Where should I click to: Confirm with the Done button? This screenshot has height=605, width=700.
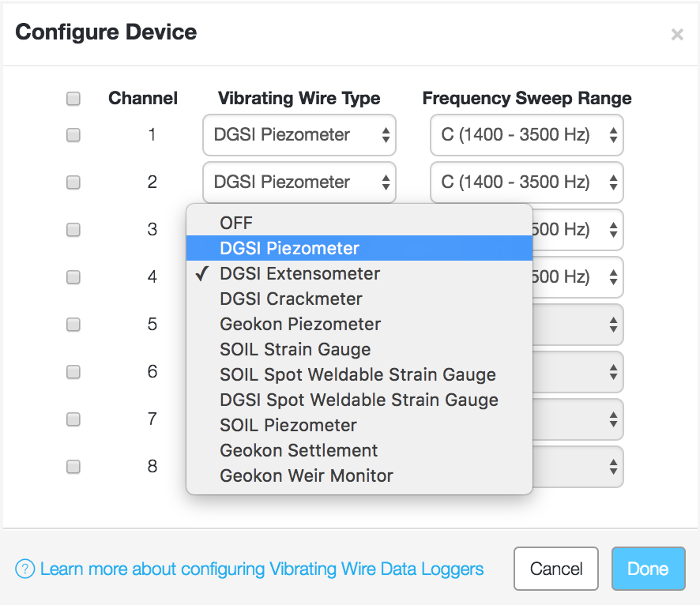pos(648,569)
